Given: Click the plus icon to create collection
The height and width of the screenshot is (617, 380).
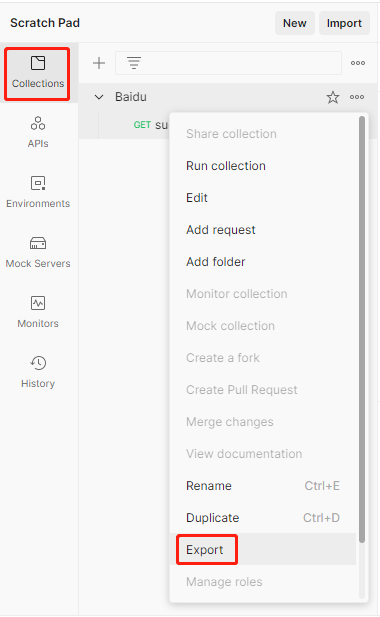Looking at the screenshot, I should pyautogui.click(x=99, y=63).
